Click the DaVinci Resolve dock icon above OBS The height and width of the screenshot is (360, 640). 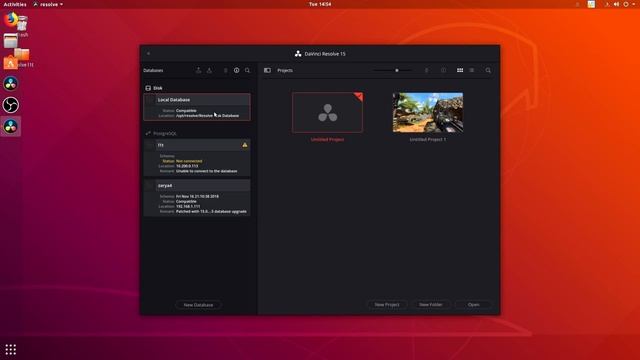tap(11, 84)
